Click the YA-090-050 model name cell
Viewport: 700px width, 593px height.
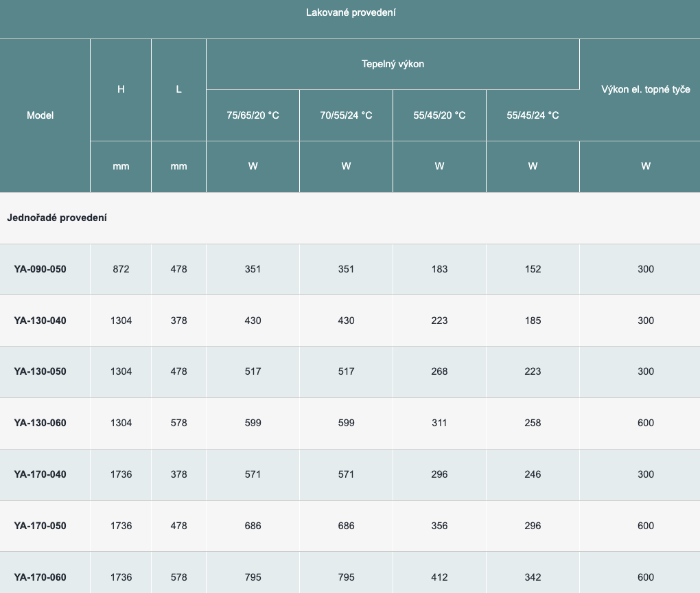(40, 269)
